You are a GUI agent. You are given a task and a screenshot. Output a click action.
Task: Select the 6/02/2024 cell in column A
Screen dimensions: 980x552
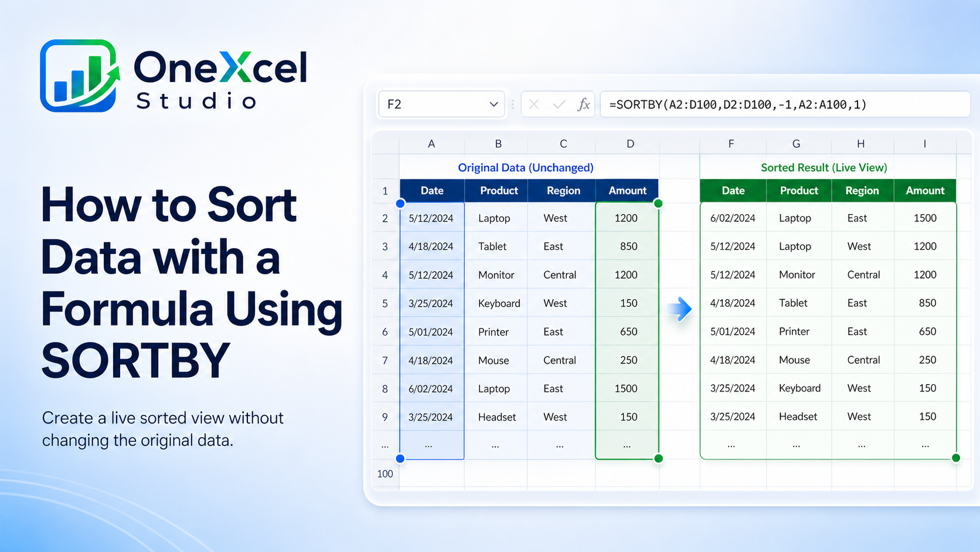coord(431,389)
